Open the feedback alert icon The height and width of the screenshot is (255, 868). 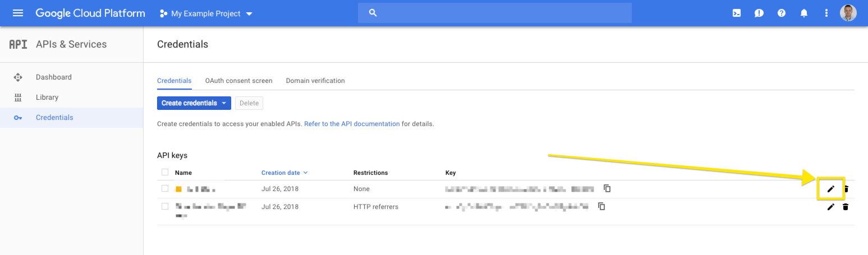[x=759, y=13]
